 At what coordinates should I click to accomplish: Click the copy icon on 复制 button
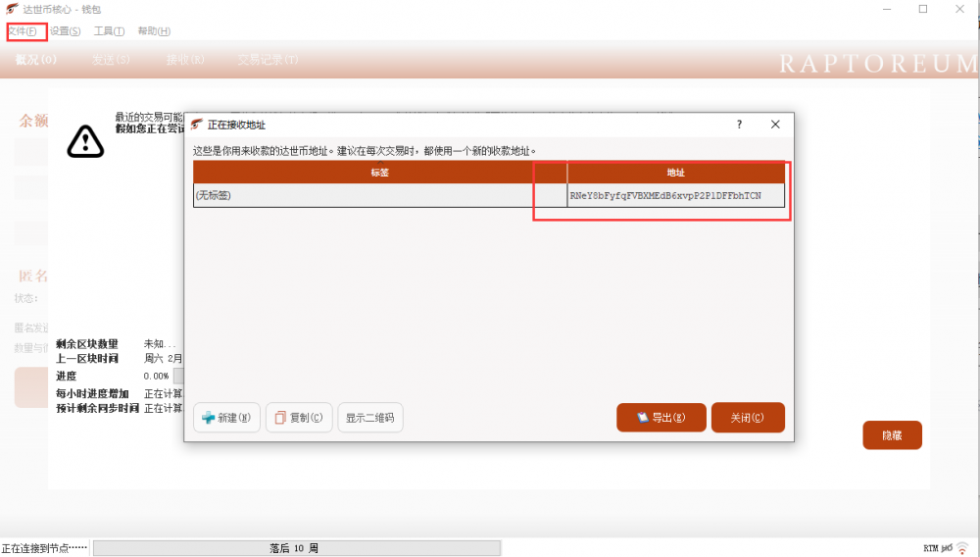point(280,418)
